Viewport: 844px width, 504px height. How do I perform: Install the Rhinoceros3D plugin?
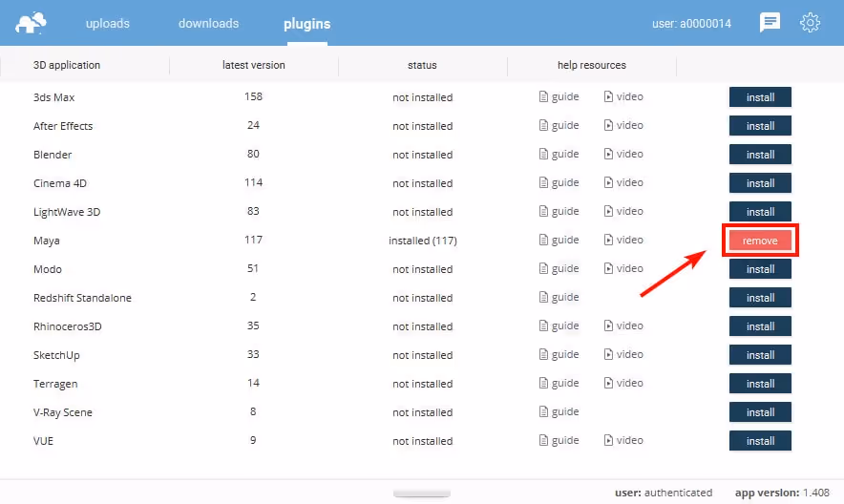click(x=760, y=325)
